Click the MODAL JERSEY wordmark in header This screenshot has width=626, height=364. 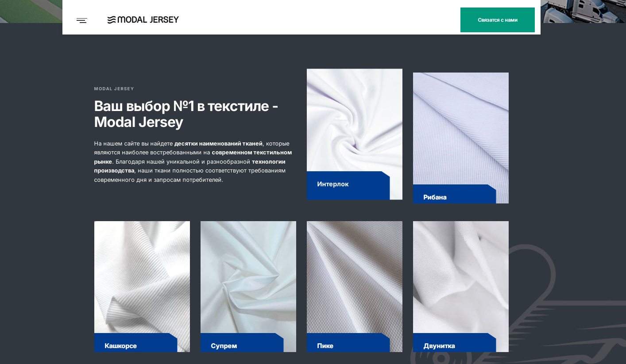pyautogui.click(x=148, y=19)
